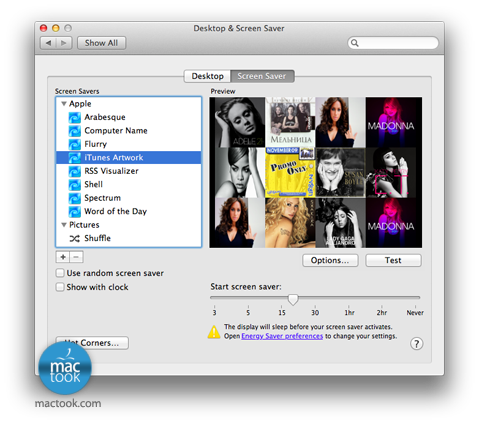Enable Show with clock
Screen dimensions: 479x424
(60, 287)
